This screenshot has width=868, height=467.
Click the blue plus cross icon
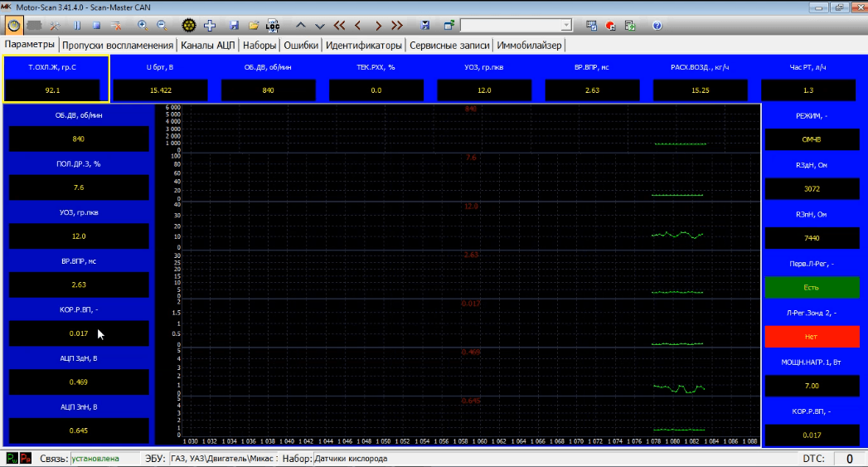[x=211, y=26]
